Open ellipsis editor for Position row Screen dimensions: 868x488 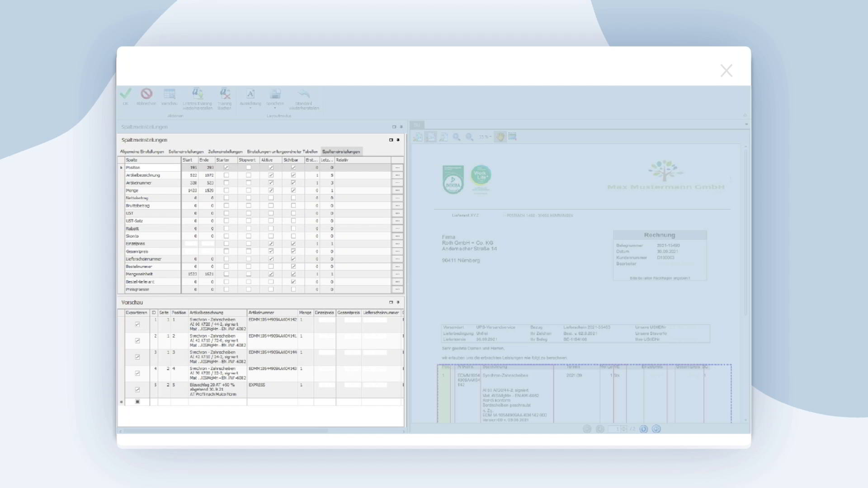(397, 168)
